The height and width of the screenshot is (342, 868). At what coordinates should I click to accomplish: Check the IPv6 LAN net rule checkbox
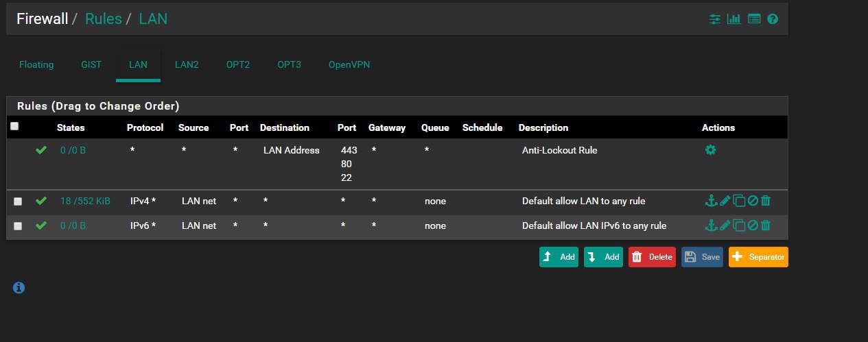18,225
